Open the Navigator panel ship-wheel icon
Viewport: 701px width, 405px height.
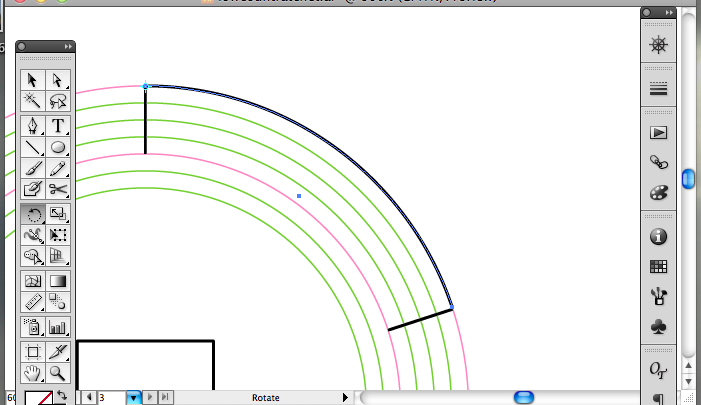click(659, 45)
